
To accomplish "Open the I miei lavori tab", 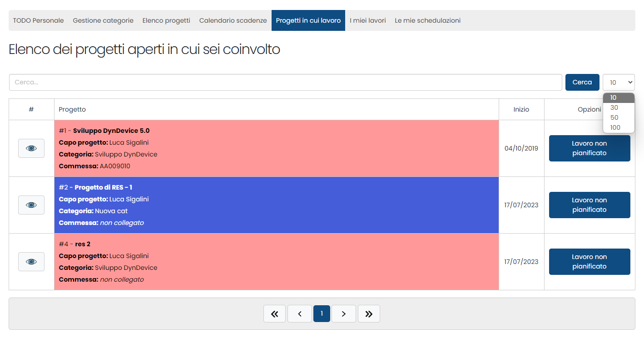I will coord(367,20).
